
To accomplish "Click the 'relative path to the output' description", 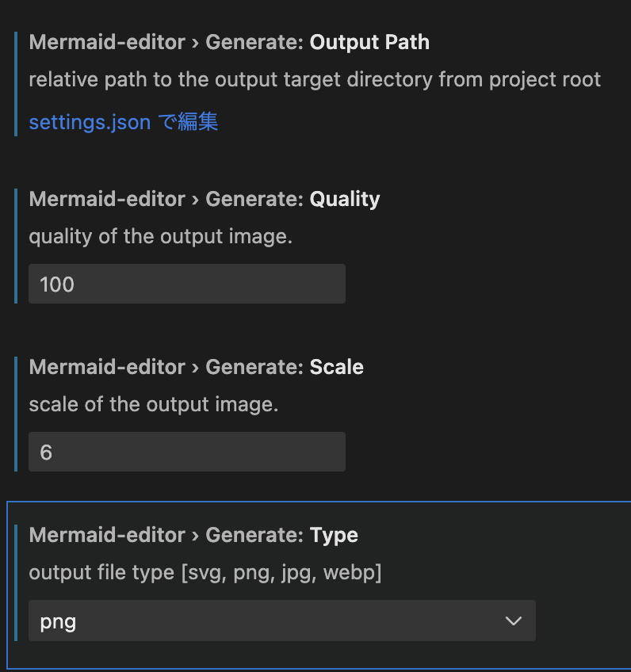I will point(315,80).
